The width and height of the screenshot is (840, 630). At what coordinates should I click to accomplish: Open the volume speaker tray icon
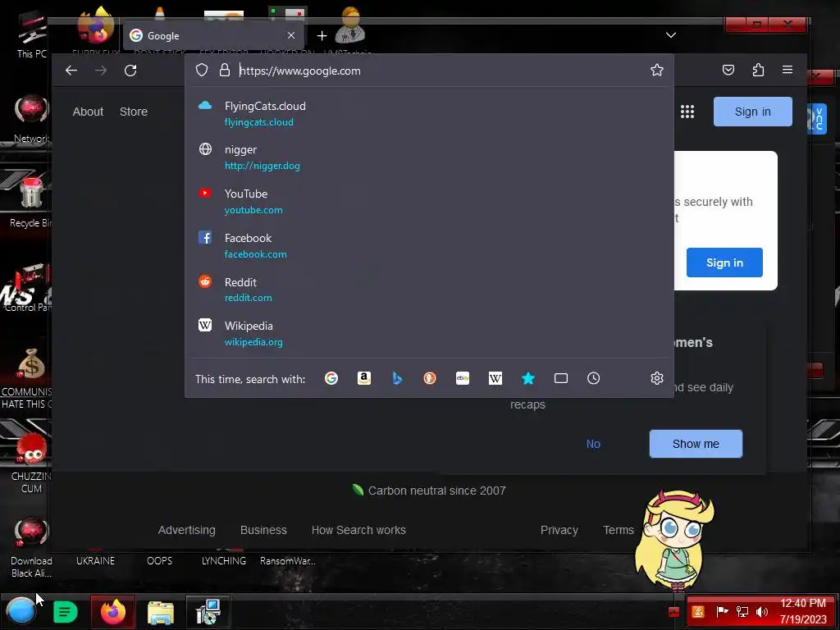[761, 611]
